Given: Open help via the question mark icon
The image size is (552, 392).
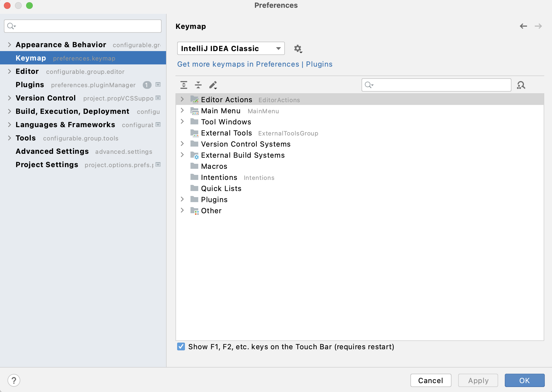Looking at the screenshot, I should [14, 380].
